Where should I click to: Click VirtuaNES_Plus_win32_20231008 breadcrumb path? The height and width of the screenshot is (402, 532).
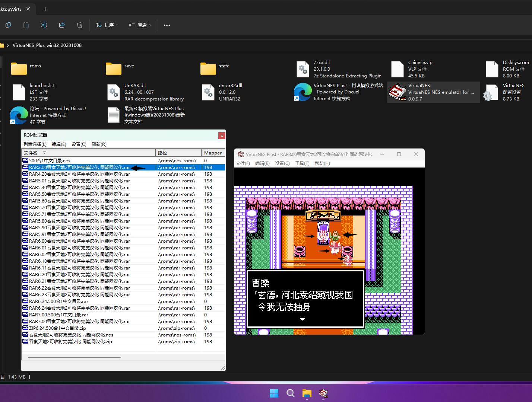tap(47, 45)
